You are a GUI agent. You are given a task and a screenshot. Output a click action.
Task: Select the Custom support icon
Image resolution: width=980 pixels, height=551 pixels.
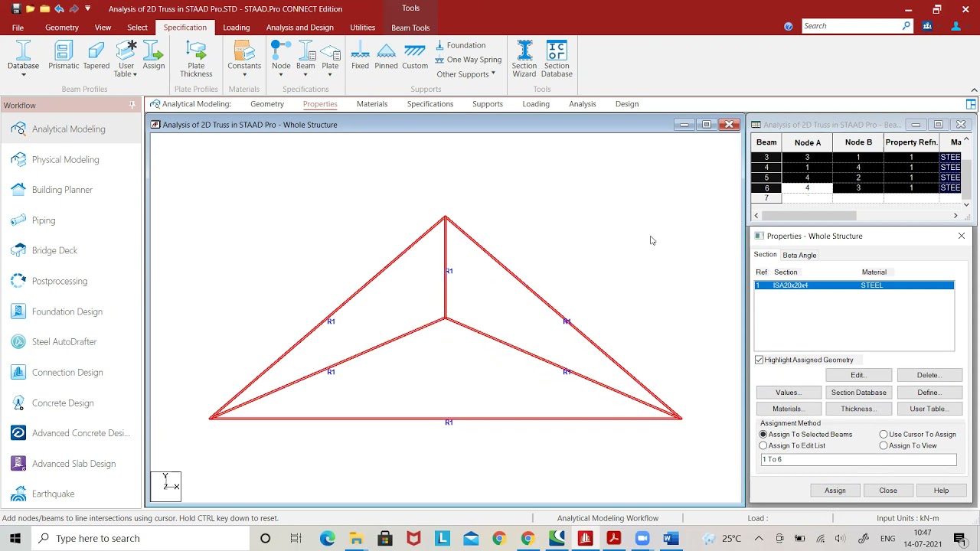click(415, 56)
